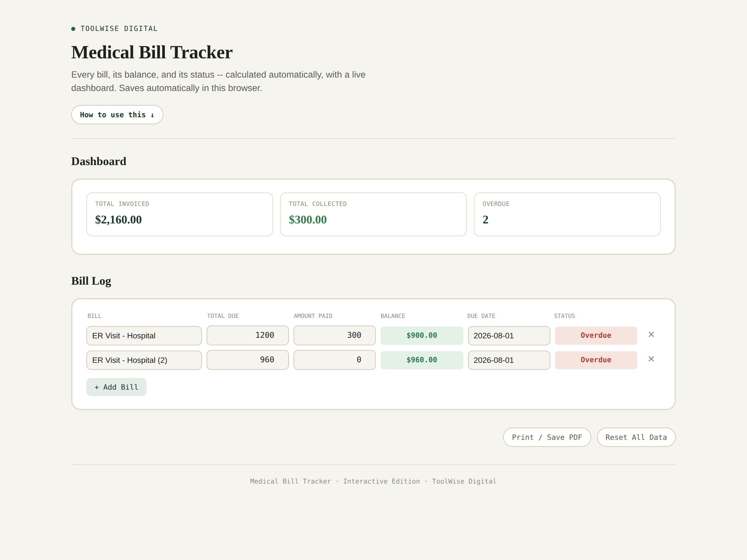Click the Total Invoiced value $2,160.00
747x560 pixels.
[118, 220]
